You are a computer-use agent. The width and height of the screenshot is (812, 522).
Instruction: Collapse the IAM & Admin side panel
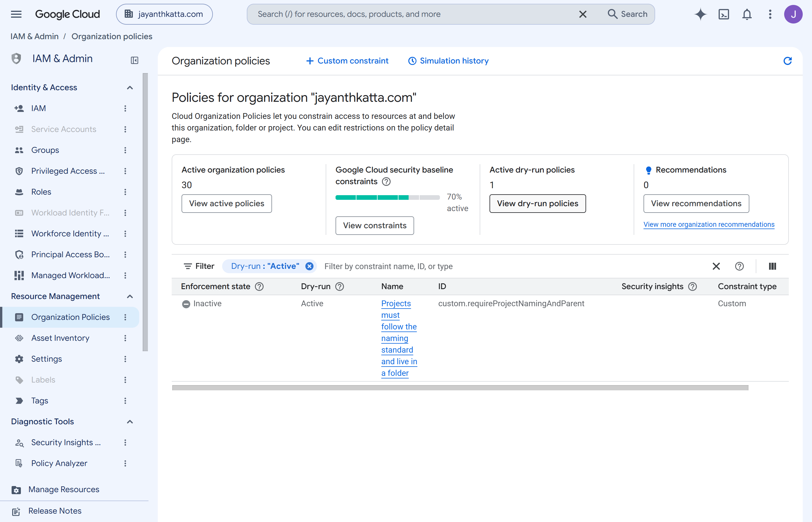pyautogui.click(x=135, y=60)
